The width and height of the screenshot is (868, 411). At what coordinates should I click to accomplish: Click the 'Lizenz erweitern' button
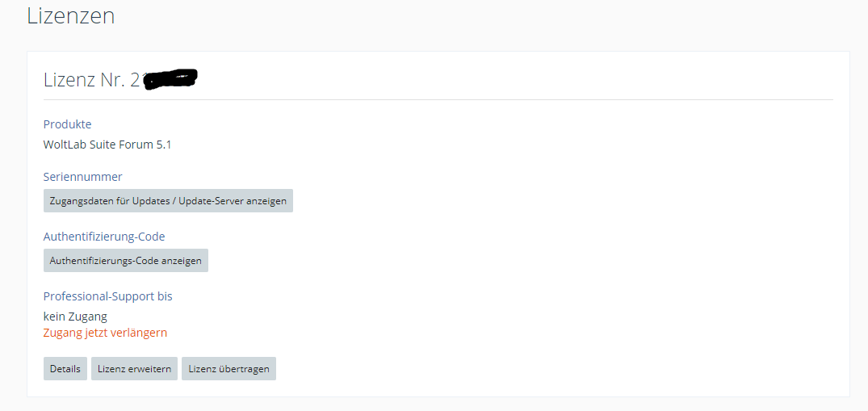[134, 369]
